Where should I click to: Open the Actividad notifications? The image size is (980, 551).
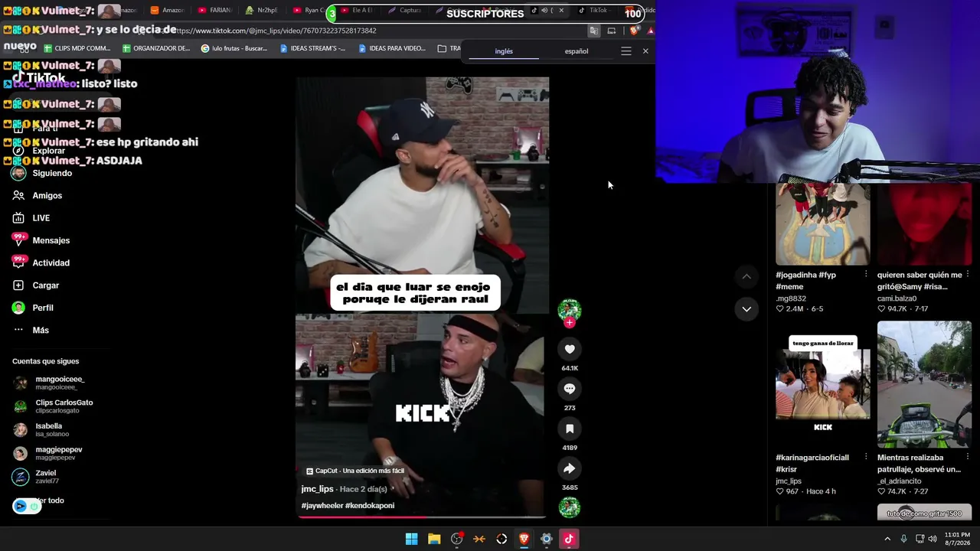(41, 262)
